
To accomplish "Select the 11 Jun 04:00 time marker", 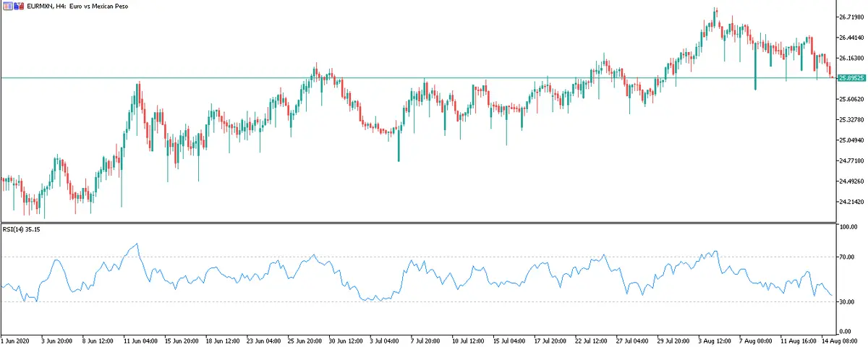I will (140, 340).
